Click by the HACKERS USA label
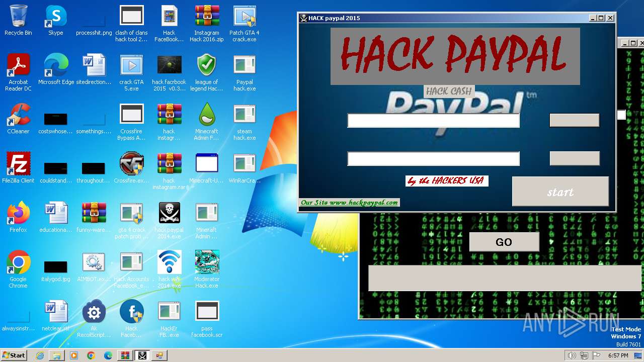The image size is (644, 362). pos(447,181)
